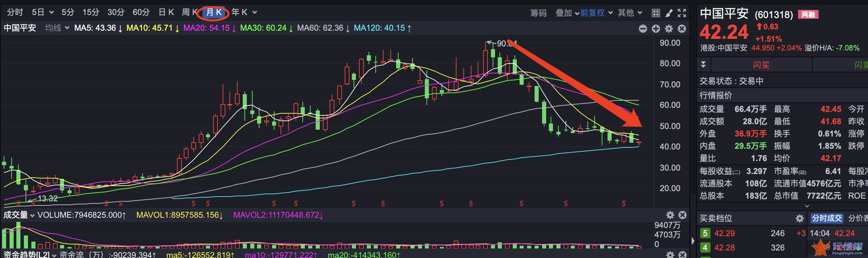Screen dimensions: 868x258
Task: Click the 闪买 quick buy button
Action: coord(761,65)
